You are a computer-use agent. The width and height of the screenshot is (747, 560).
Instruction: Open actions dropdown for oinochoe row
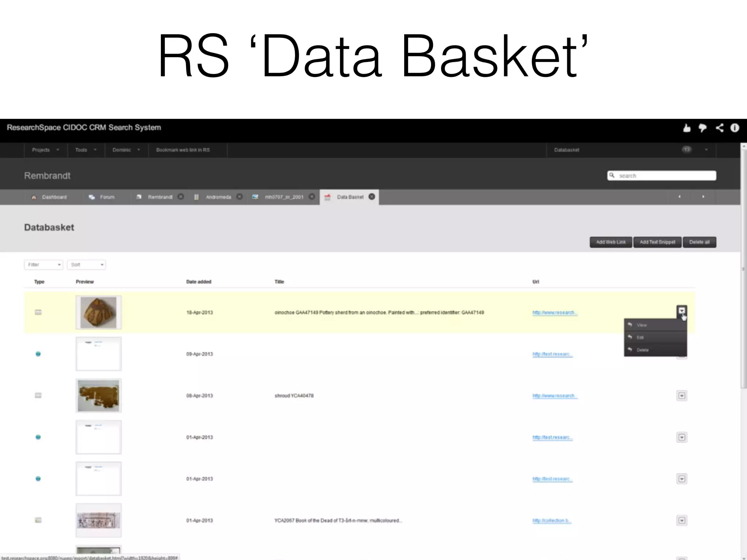click(x=682, y=311)
